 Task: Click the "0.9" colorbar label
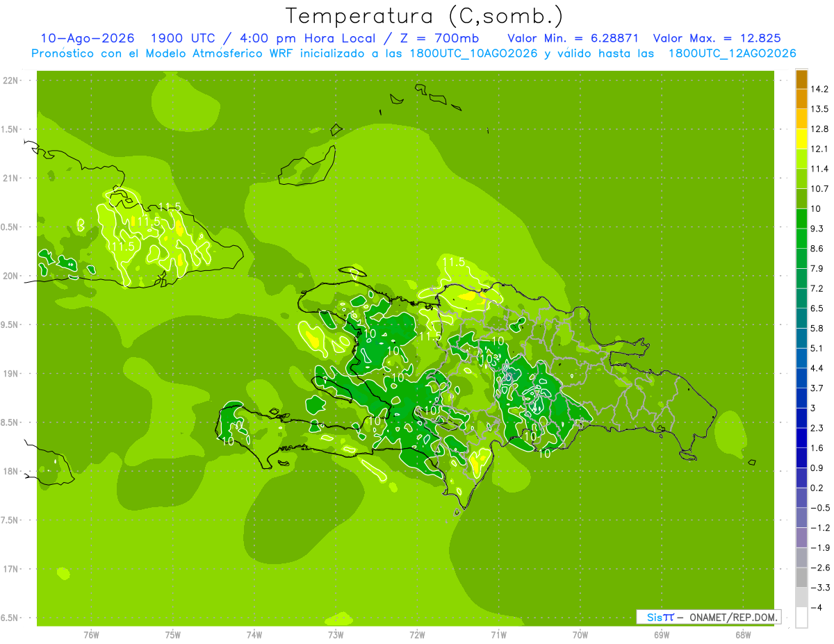[x=817, y=468]
